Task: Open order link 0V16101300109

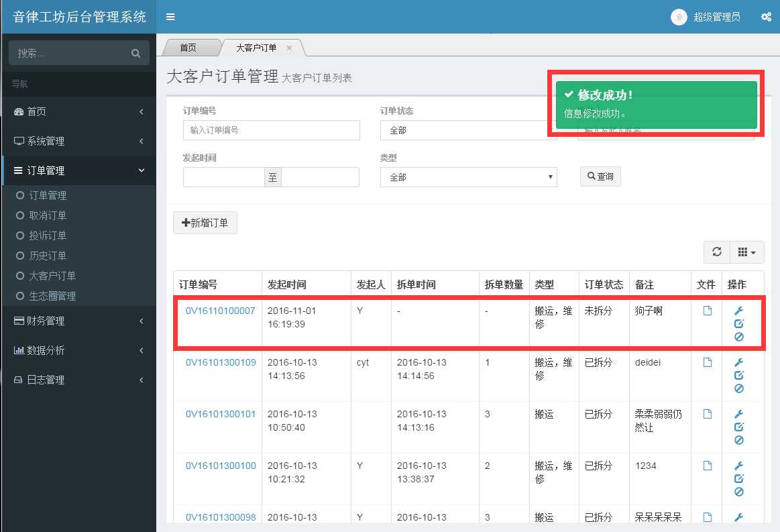Action: [221, 362]
